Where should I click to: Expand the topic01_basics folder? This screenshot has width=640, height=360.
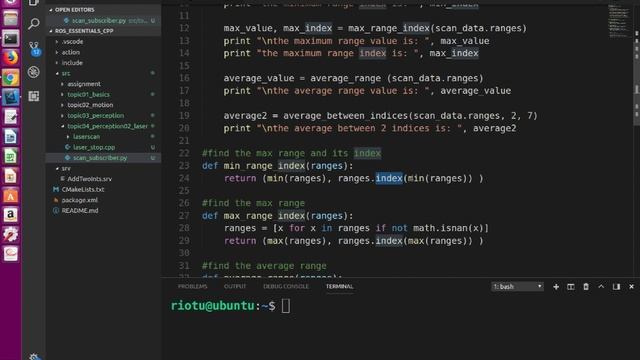point(88,94)
